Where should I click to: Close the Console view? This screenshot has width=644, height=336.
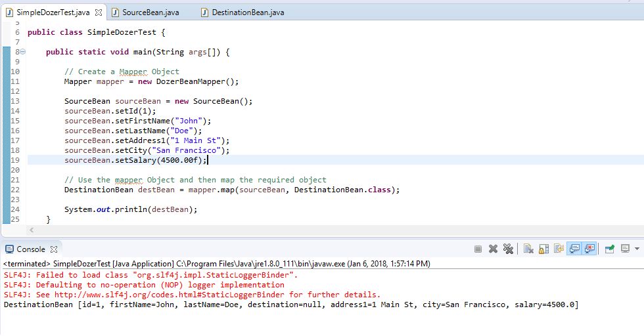pyautogui.click(x=53, y=249)
